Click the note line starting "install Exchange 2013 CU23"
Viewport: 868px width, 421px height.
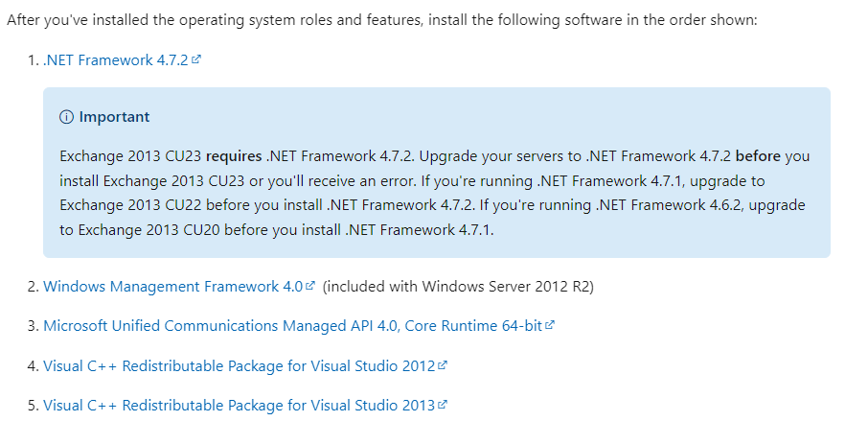coord(412,181)
